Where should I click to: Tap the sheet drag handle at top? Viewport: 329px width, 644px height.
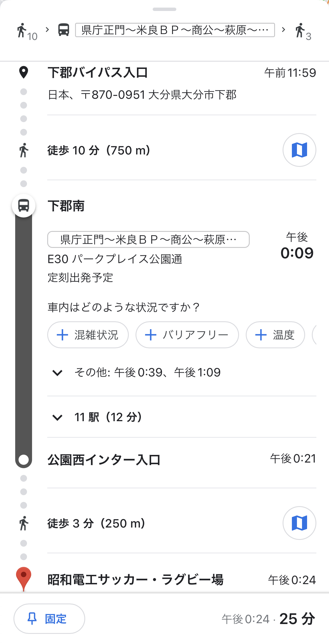(x=164, y=9)
